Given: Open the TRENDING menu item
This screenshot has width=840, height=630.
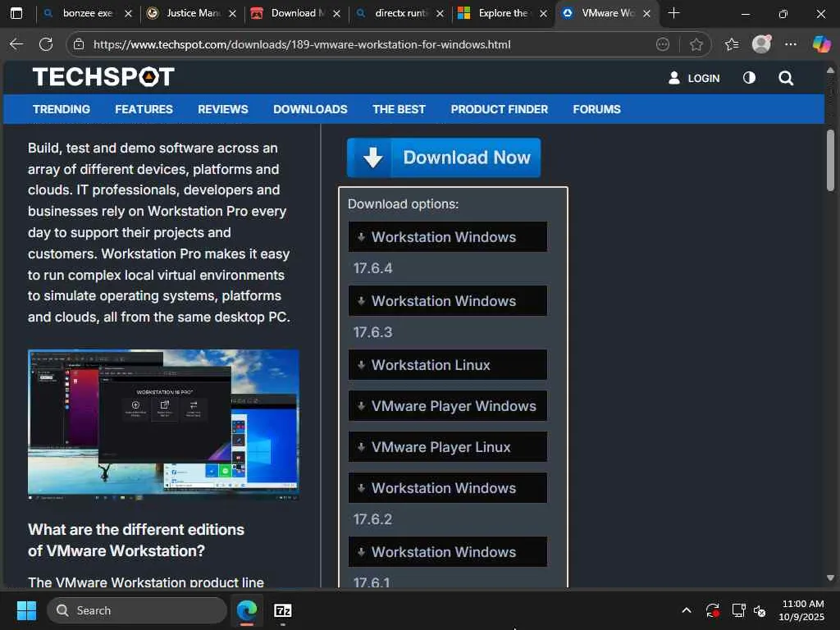Looking at the screenshot, I should pyautogui.click(x=62, y=109).
